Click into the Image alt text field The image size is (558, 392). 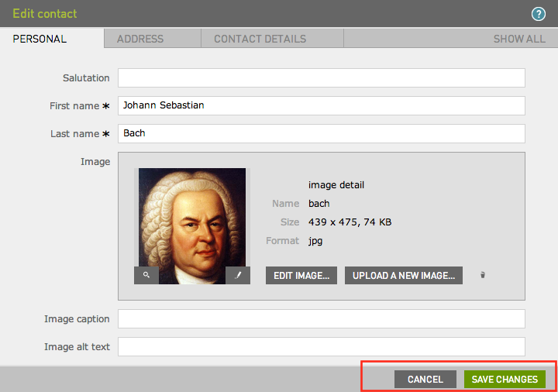[321, 346]
